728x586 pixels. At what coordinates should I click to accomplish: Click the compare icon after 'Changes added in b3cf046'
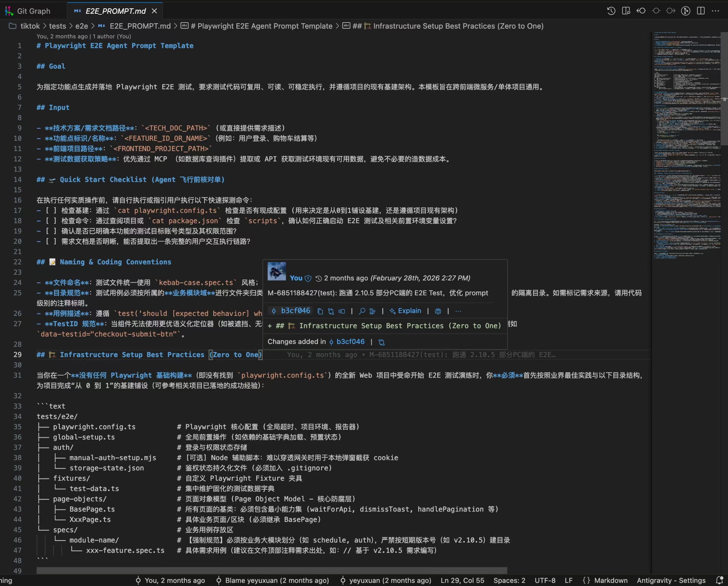click(x=382, y=342)
